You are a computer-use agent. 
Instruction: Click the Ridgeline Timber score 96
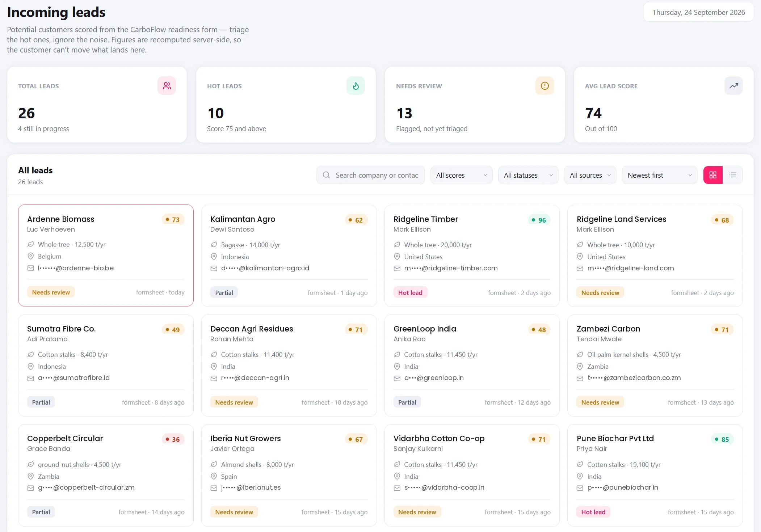pos(539,220)
